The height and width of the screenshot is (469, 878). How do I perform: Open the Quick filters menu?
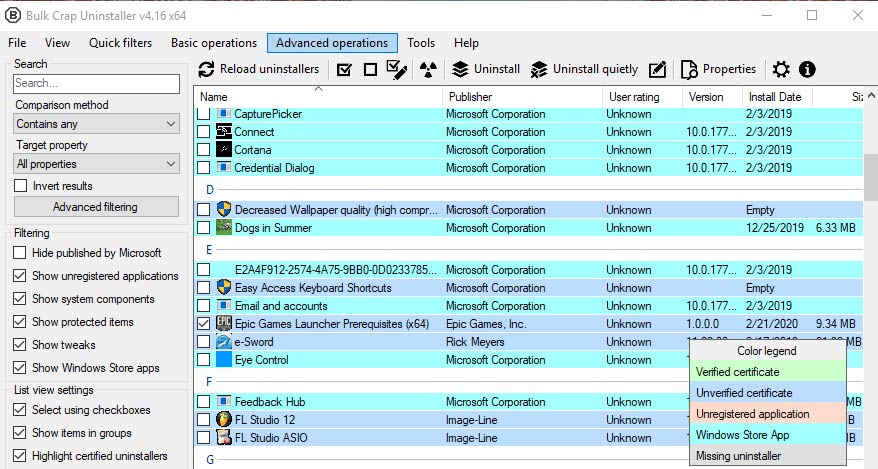pyautogui.click(x=120, y=43)
